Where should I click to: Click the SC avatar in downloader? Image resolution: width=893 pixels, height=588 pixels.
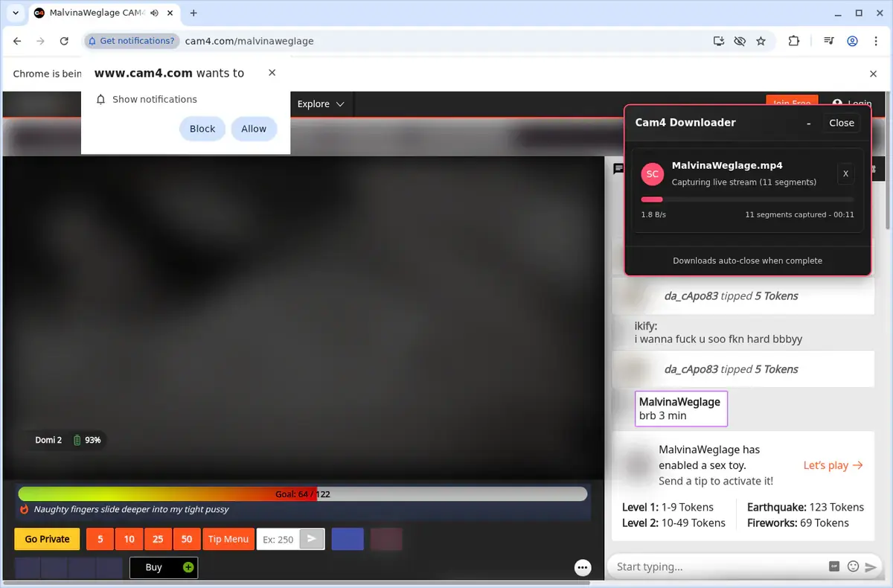point(653,174)
